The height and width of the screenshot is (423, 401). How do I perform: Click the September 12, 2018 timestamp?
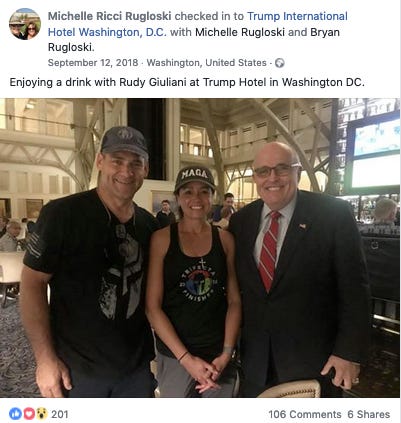pyautogui.click(x=93, y=63)
